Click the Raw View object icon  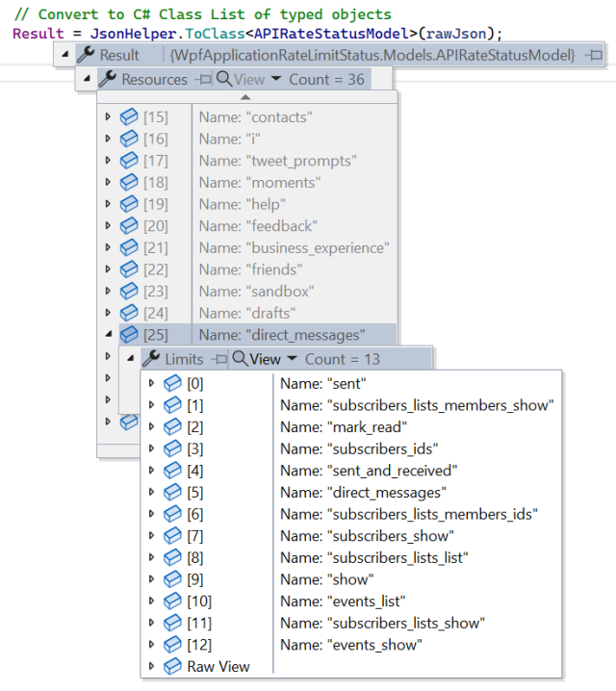[172, 666]
